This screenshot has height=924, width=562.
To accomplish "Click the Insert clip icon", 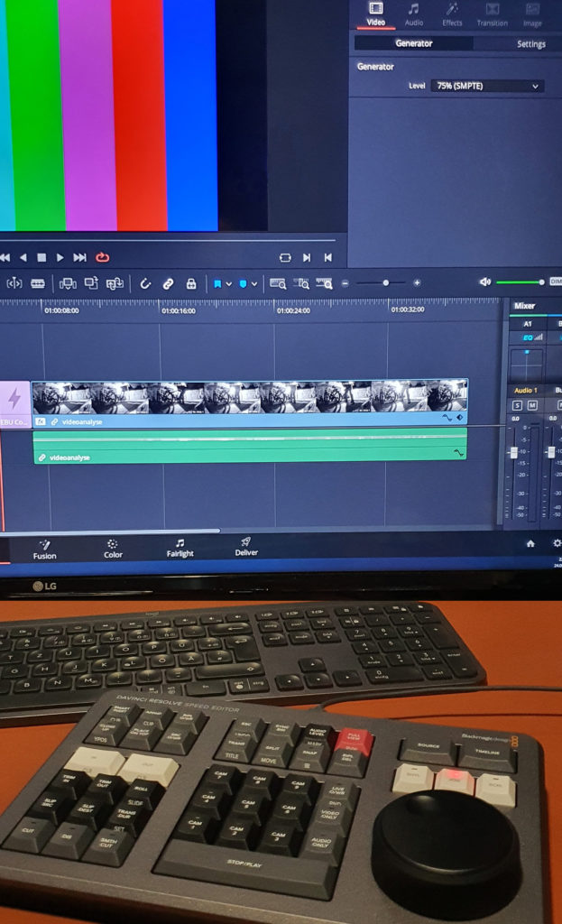I will 68,284.
